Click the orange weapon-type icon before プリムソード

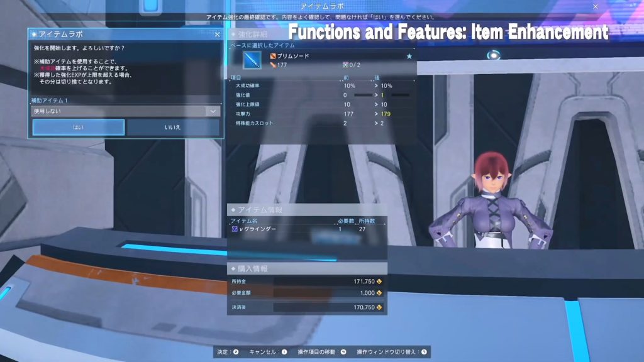coord(273,56)
